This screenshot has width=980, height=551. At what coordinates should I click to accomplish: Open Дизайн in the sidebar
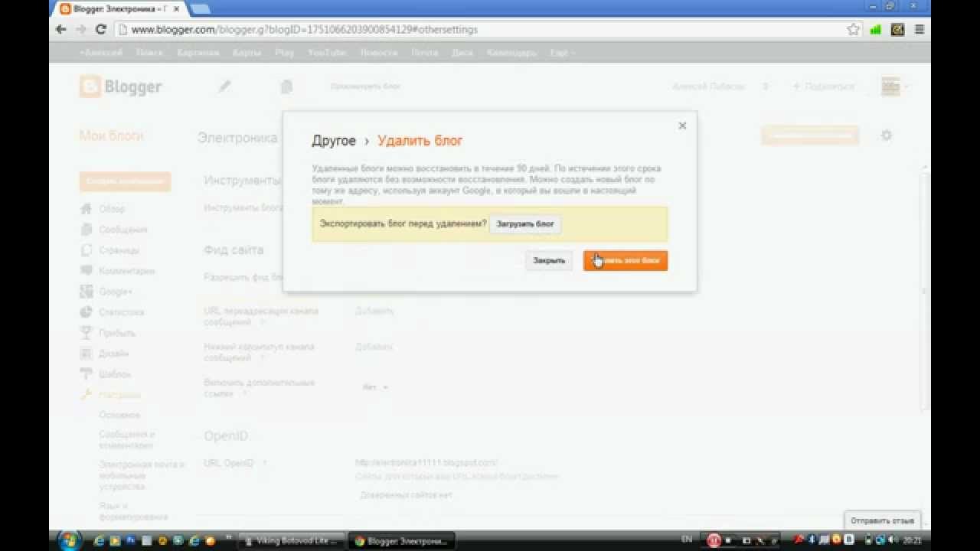click(113, 354)
